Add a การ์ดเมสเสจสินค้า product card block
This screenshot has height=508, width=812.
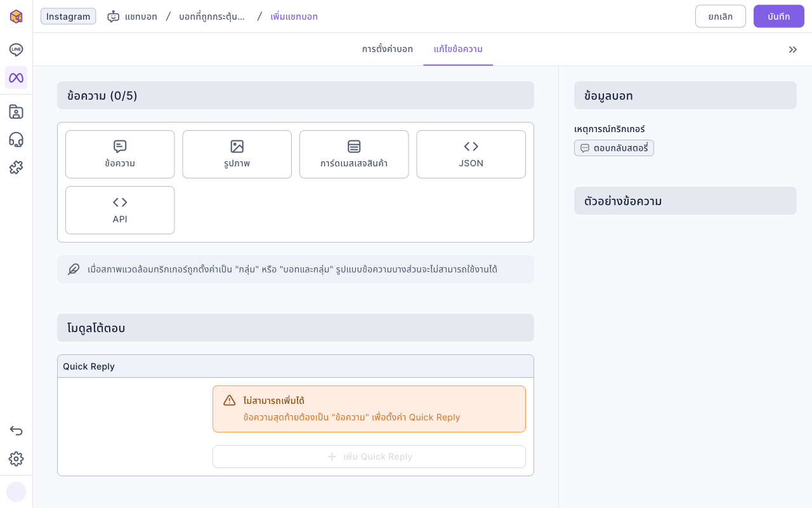pyautogui.click(x=354, y=154)
